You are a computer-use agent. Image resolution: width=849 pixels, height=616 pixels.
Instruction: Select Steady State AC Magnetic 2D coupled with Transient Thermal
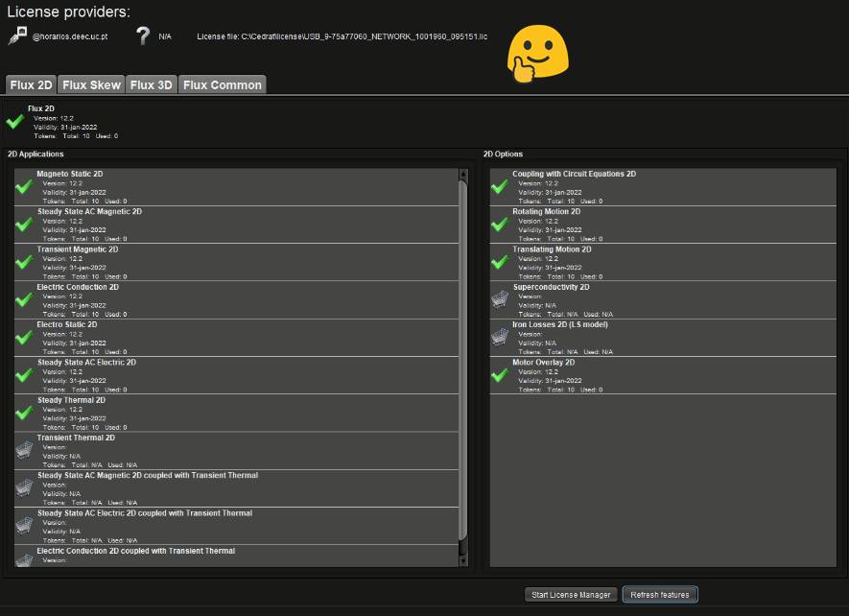pyautogui.click(x=148, y=476)
